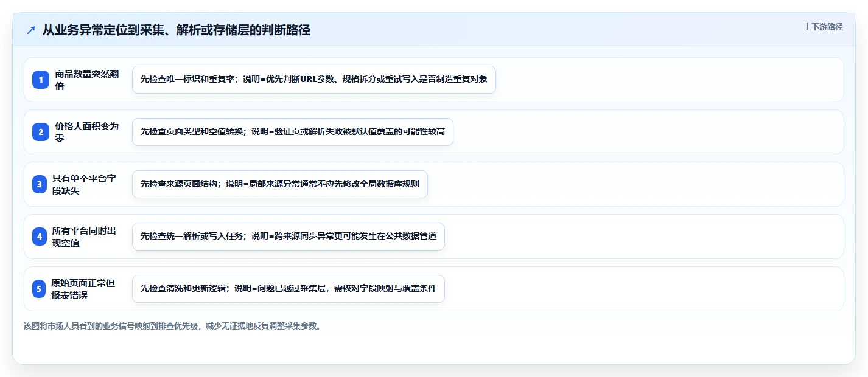This screenshot has width=868, height=377.
Task: Click the box 先检查页面类型和空值转换
Action: tap(293, 132)
